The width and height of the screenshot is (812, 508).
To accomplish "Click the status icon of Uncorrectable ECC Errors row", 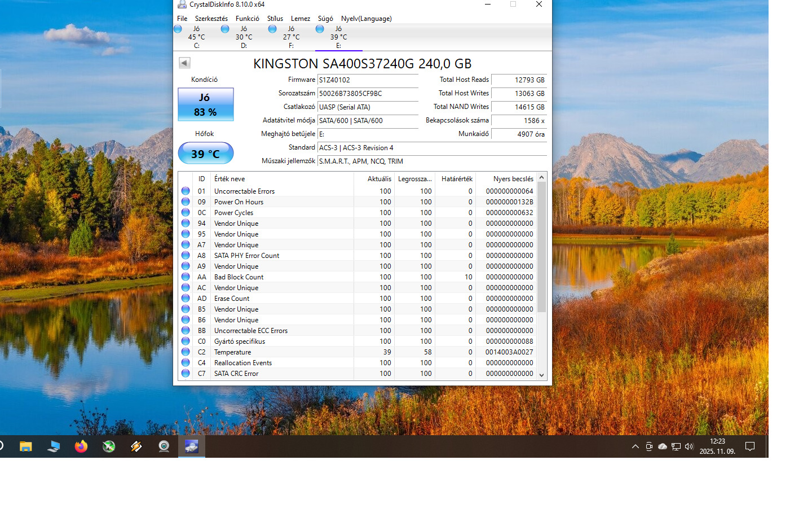I will [186, 331].
